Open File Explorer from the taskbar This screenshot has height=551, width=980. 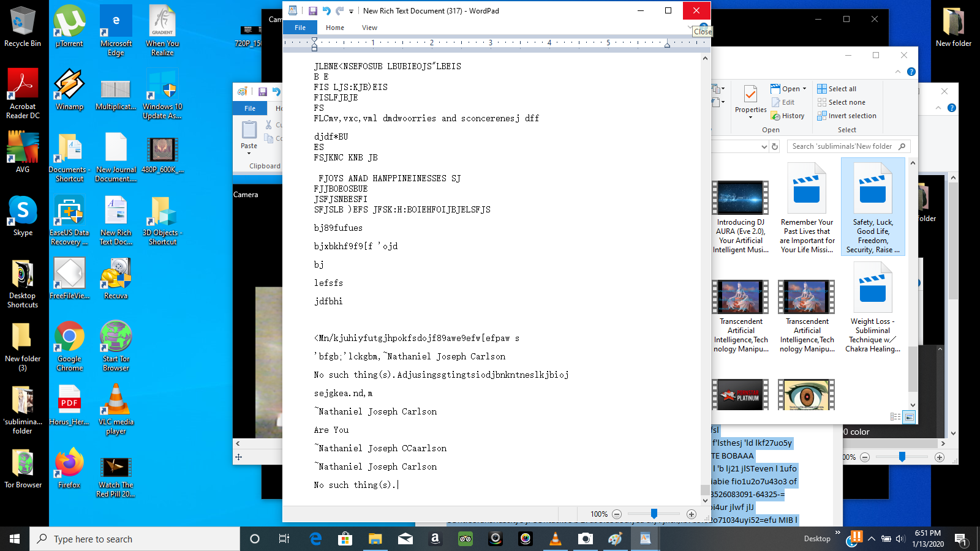coord(375,539)
